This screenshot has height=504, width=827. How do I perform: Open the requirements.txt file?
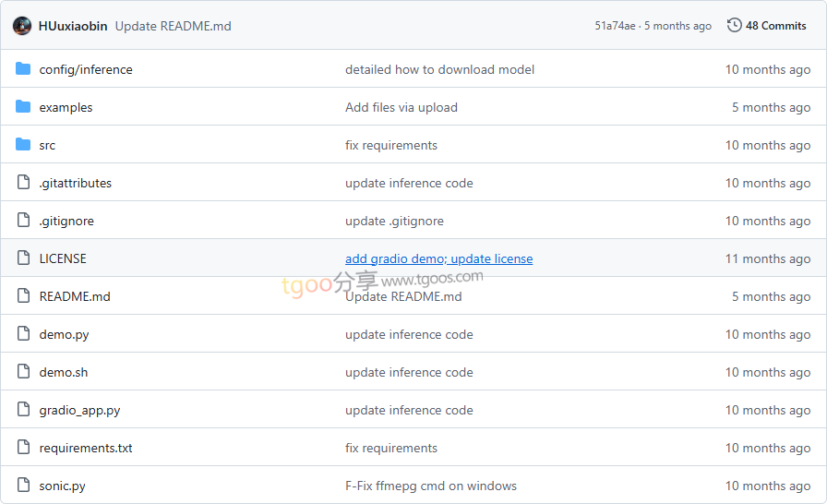click(86, 448)
